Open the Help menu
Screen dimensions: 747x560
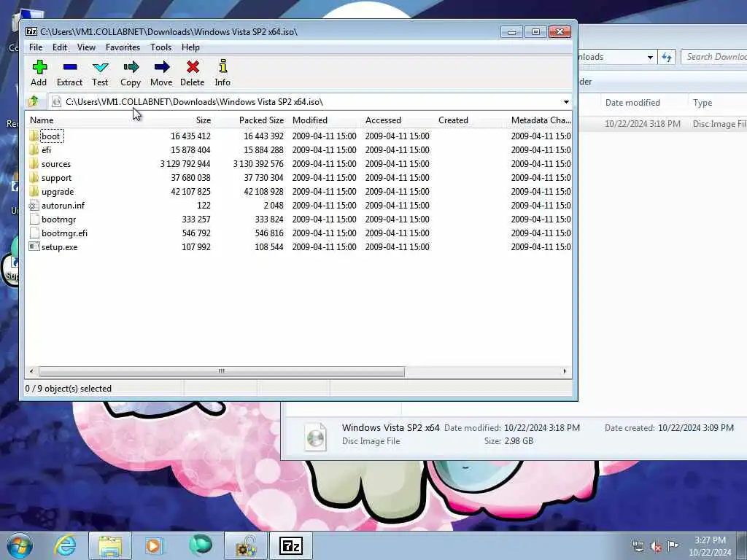coord(190,47)
